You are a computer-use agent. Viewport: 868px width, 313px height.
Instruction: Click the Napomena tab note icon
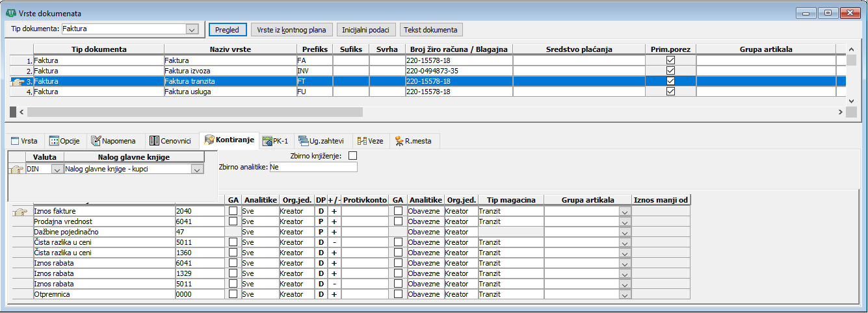click(97, 141)
